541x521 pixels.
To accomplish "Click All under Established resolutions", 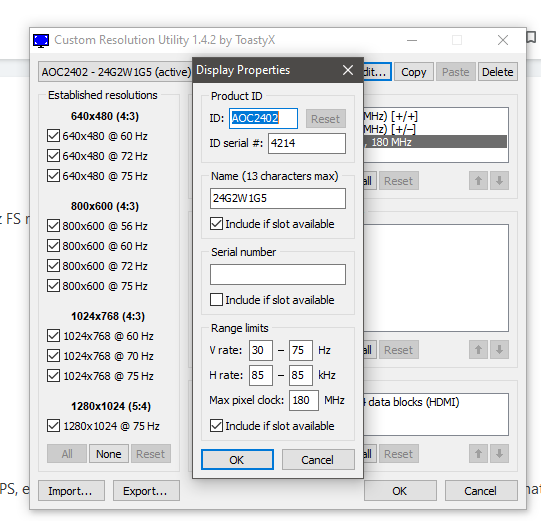I will pyautogui.click(x=67, y=454).
